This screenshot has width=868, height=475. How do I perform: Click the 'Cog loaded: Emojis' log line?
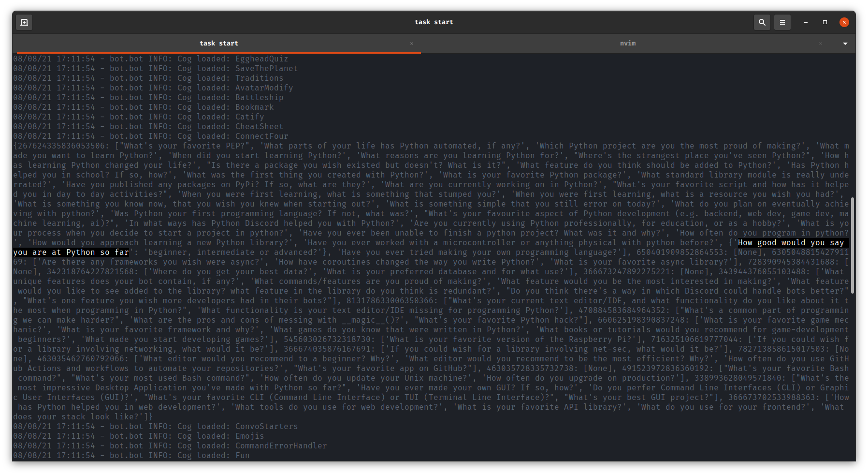[x=139, y=436]
